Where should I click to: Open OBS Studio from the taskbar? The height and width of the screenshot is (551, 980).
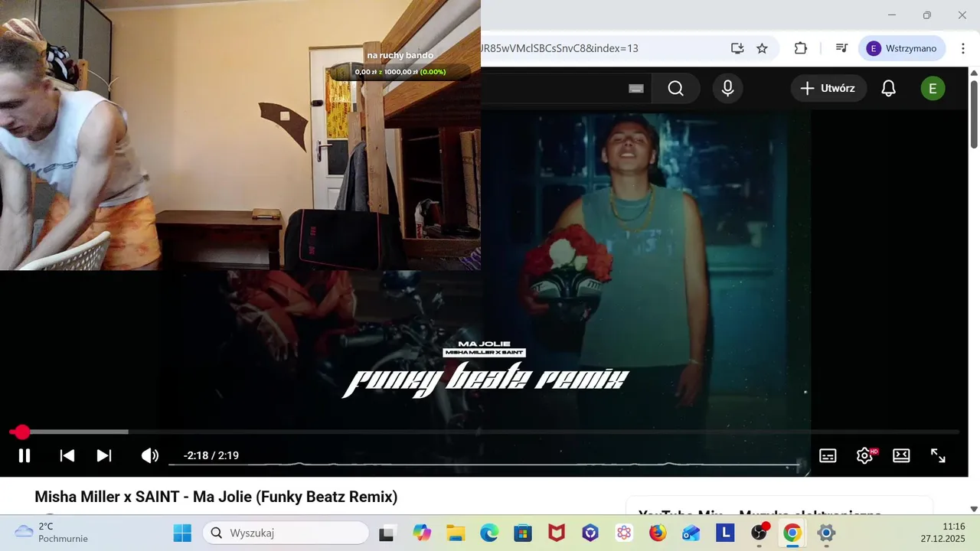(x=759, y=533)
